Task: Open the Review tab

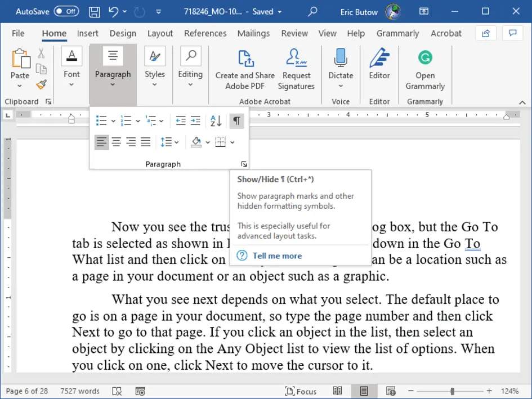Action: [294, 33]
